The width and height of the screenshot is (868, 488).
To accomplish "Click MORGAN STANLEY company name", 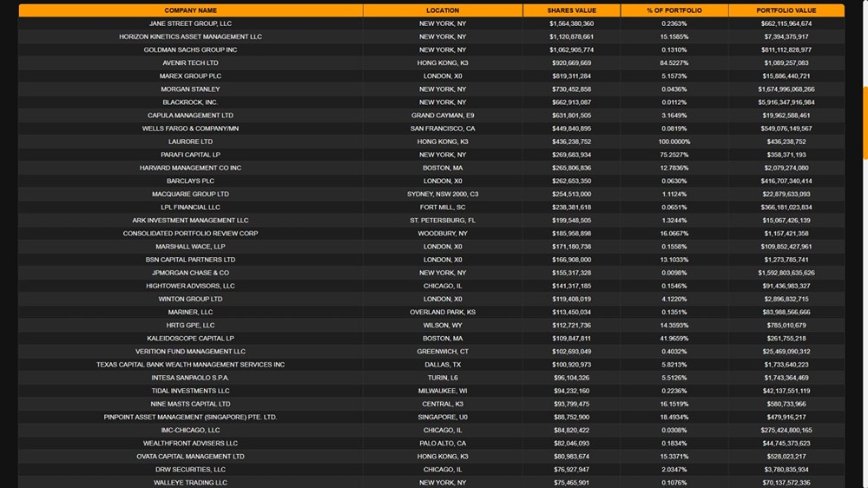I will click(190, 89).
